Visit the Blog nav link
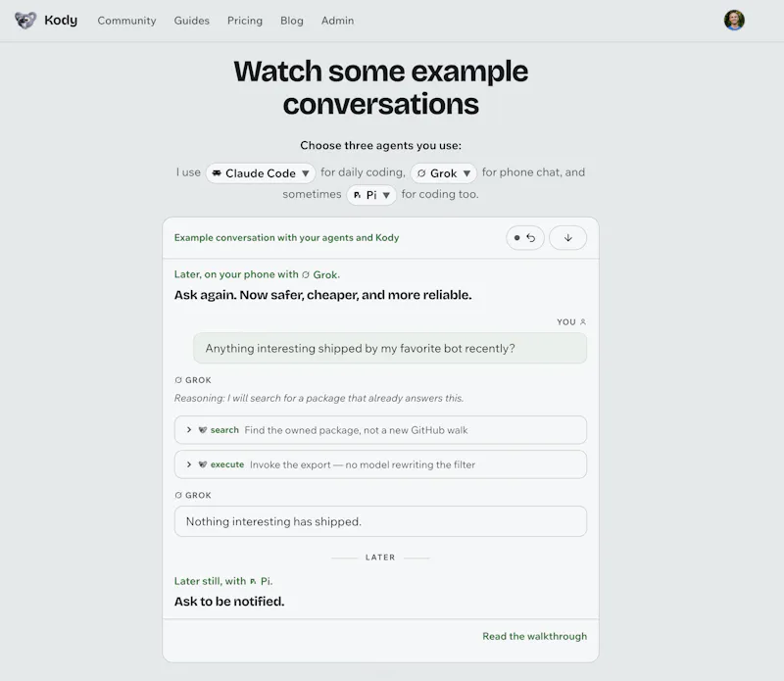This screenshot has width=784, height=681. tap(291, 21)
